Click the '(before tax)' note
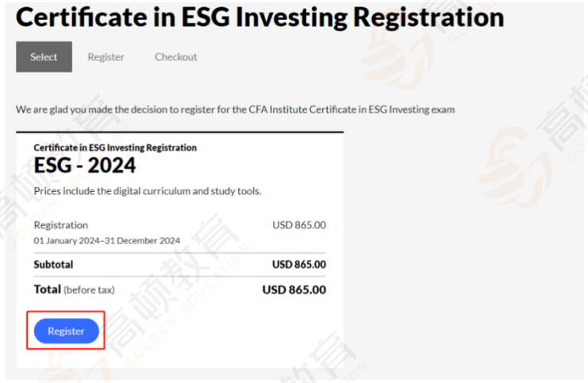588x383 pixels. pos(89,290)
